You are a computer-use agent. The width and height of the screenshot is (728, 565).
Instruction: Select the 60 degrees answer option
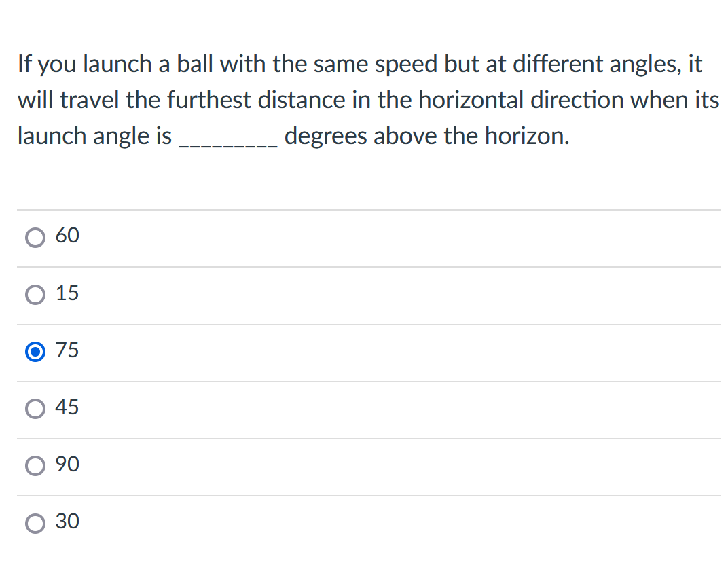35,237
